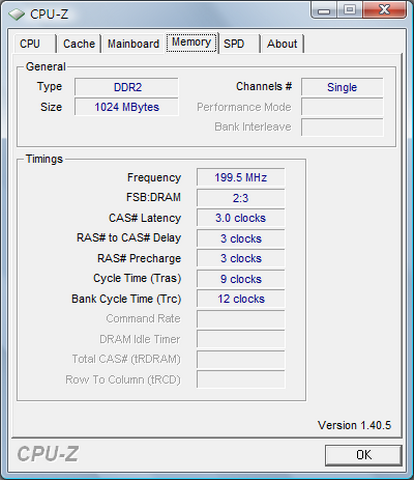Screen dimensions: 414x480
Task: Click the Type label in General
Action: (x=49, y=87)
